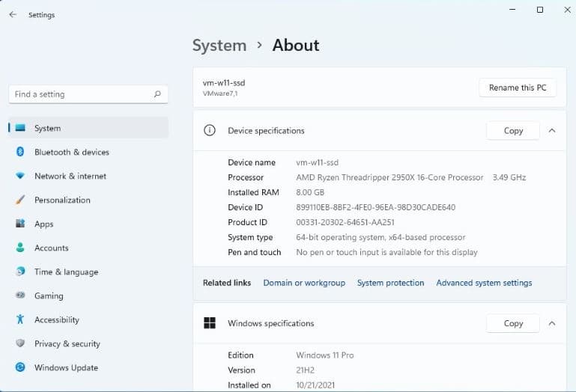The height and width of the screenshot is (392, 576).
Task: Copy the device specifications
Action: coord(513,130)
